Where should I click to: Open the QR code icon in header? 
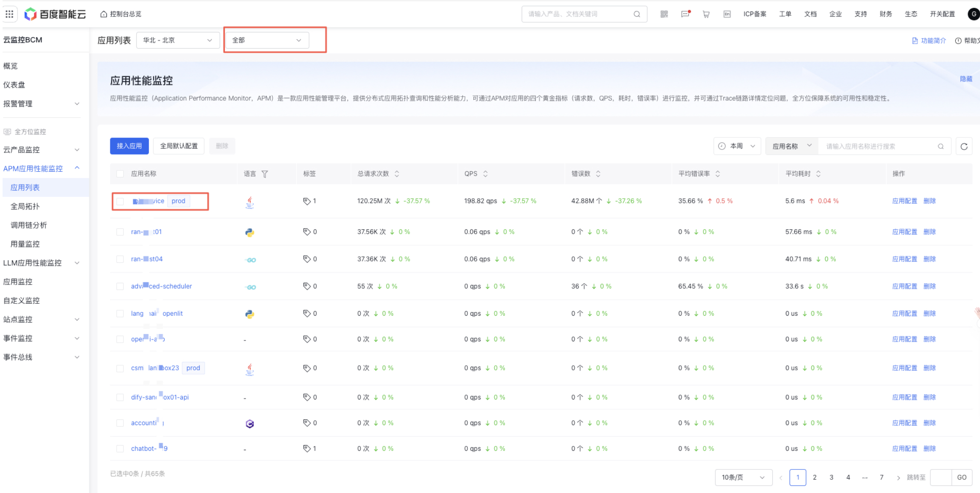tap(664, 14)
